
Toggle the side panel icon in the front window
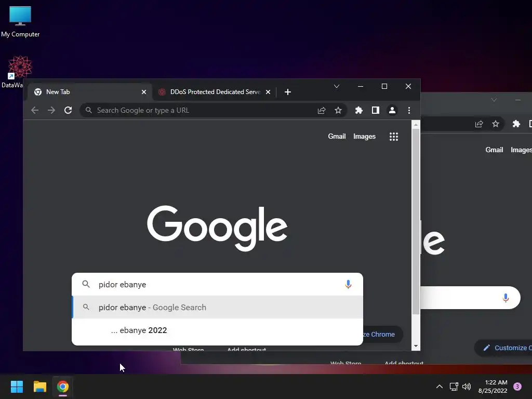376,110
